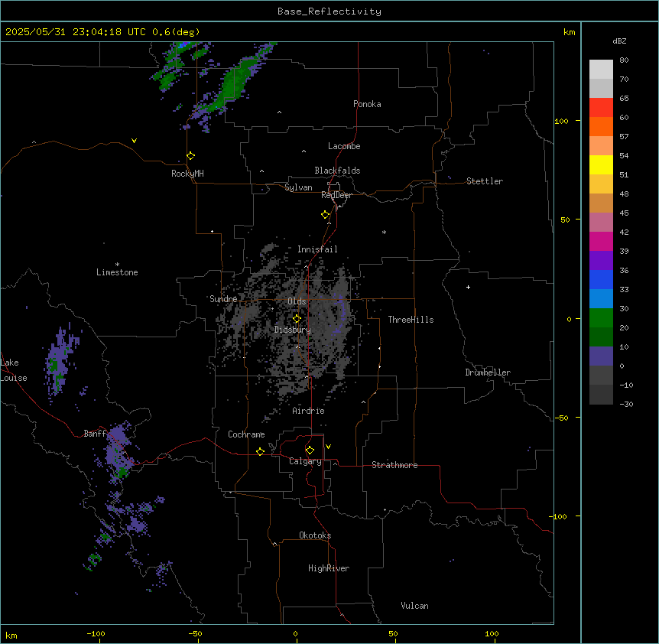
Task: Click the yellow diamond marker below RedDeer
Action: click(326, 215)
